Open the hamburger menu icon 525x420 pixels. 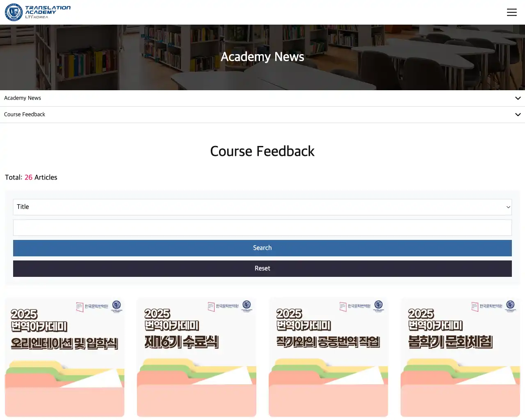pos(511,12)
